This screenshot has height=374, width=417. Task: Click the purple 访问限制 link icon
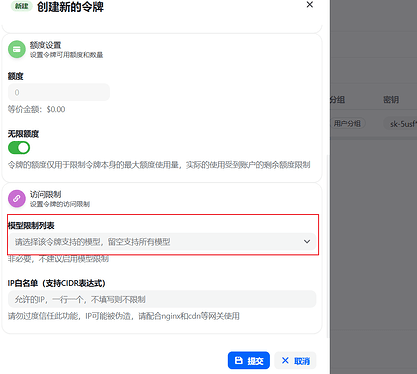[17, 199]
